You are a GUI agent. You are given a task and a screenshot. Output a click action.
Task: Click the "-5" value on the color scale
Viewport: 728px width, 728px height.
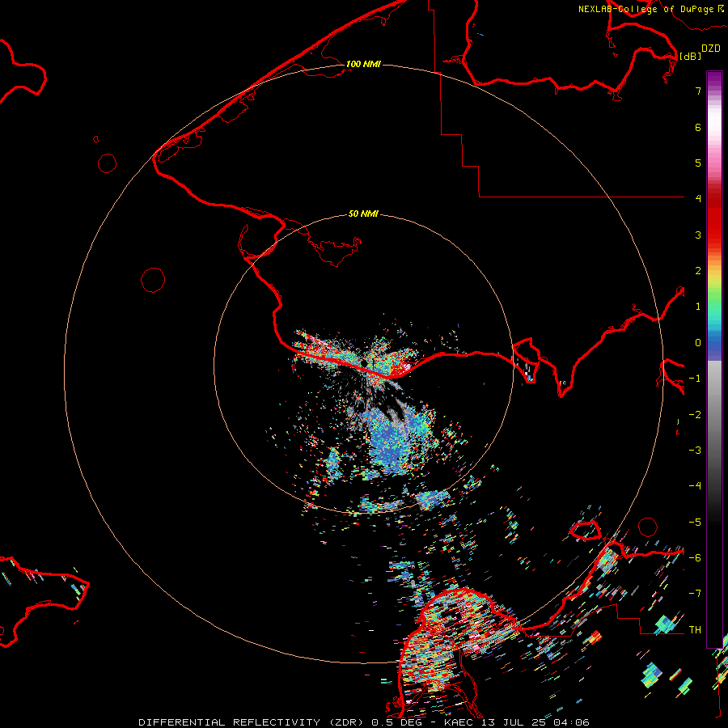click(x=695, y=523)
